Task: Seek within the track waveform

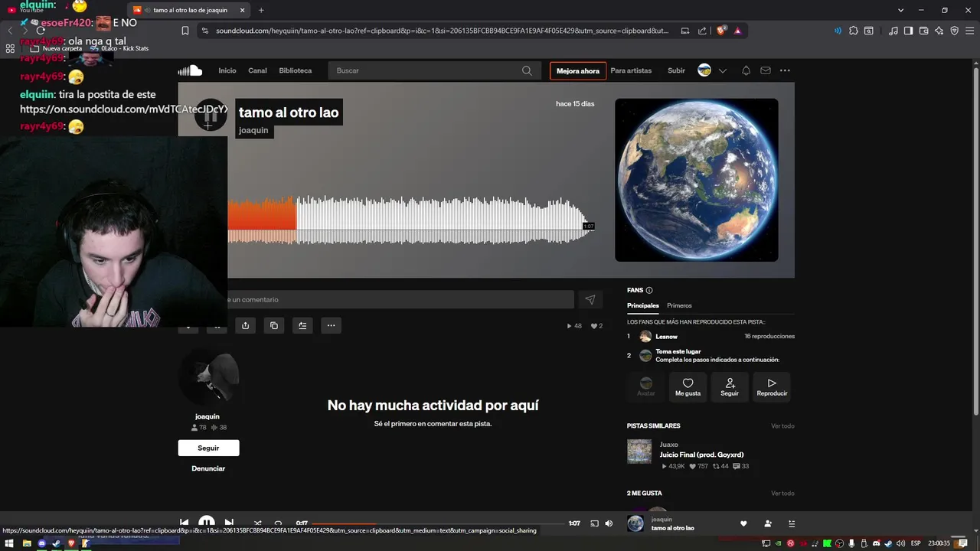Action: (410, 220)
